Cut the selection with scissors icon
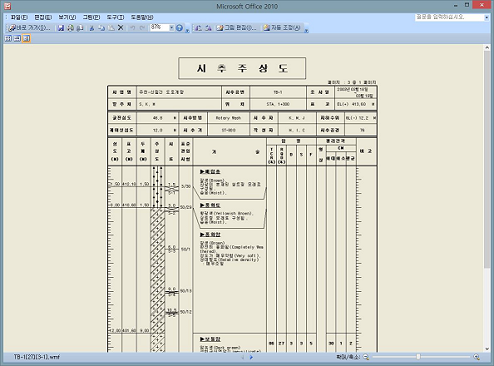This screenshot has height=366, width=494. (x=92, y=28)
